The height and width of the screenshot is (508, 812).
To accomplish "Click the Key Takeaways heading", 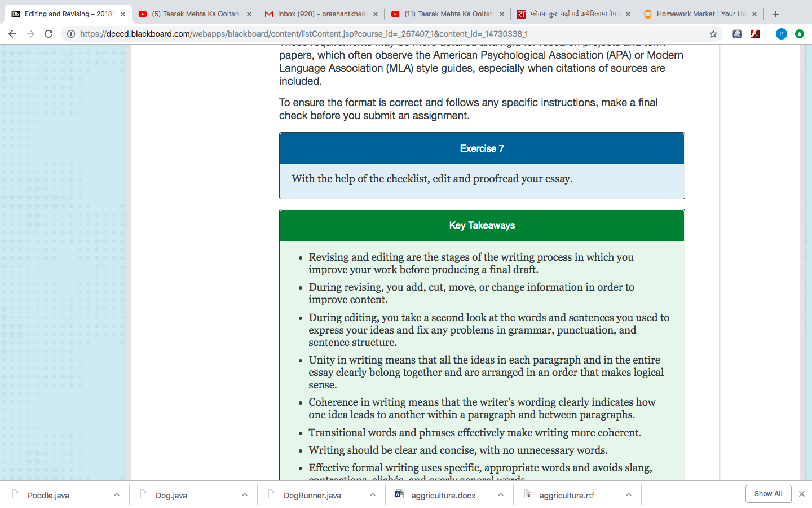I will pyautogui.click(x=482, y=225).
